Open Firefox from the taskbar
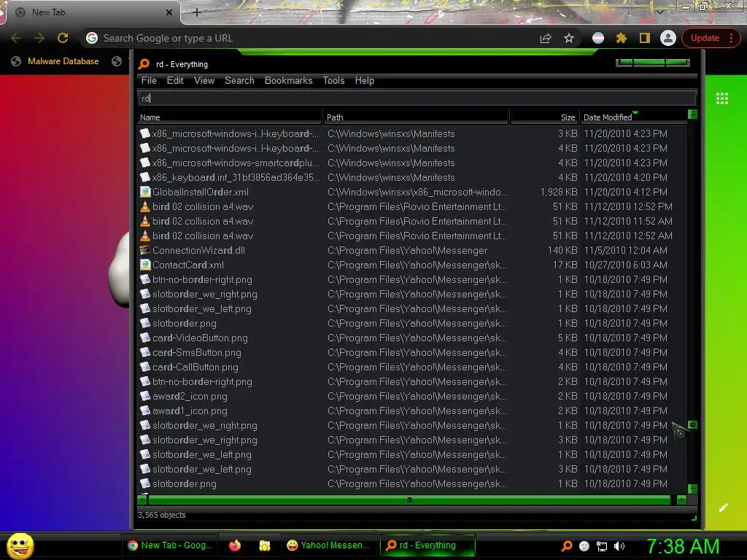This screenshot has height=560, width=747. coord(234,545)
